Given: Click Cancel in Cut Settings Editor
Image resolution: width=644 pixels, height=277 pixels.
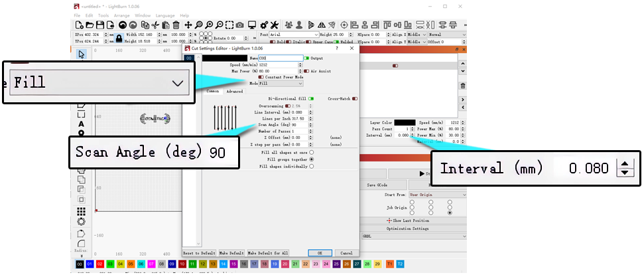Looking at the screenshot, I should click(x=347, y=252).
